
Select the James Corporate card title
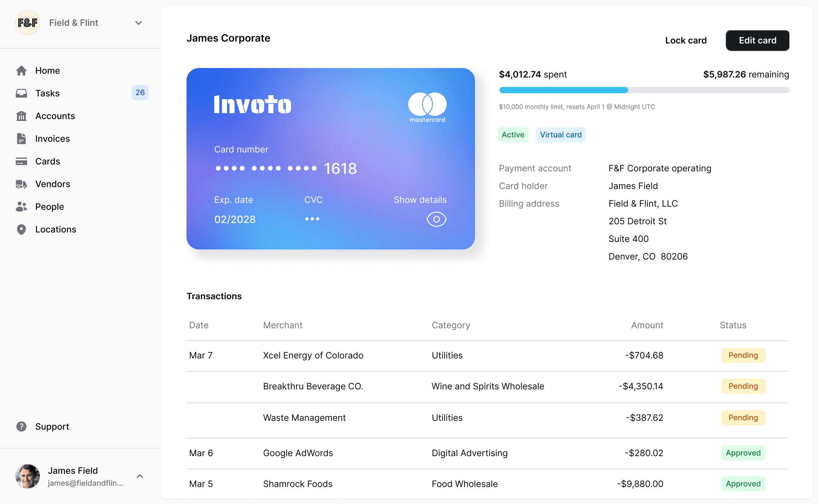point(228,38)
